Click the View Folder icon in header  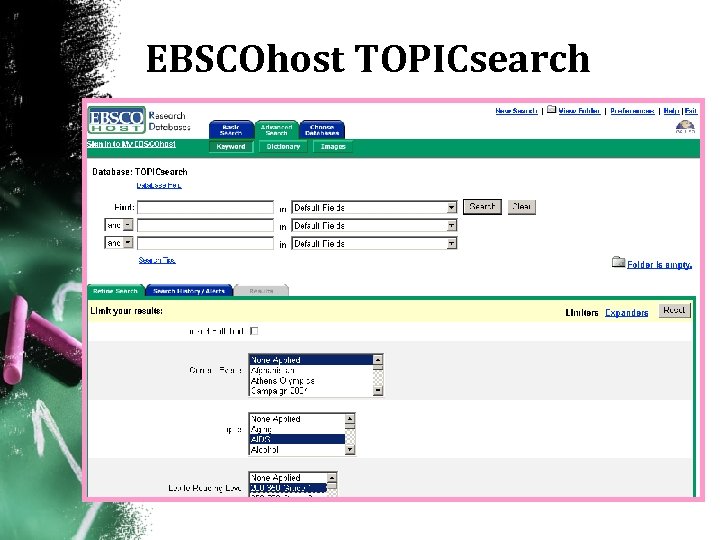pos(551,109)
